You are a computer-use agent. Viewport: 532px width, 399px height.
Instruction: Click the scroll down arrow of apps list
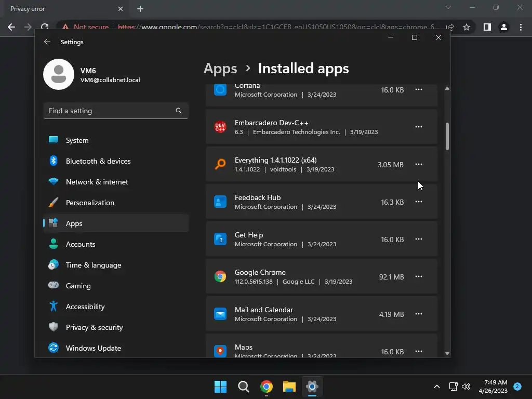pos(447,353)
